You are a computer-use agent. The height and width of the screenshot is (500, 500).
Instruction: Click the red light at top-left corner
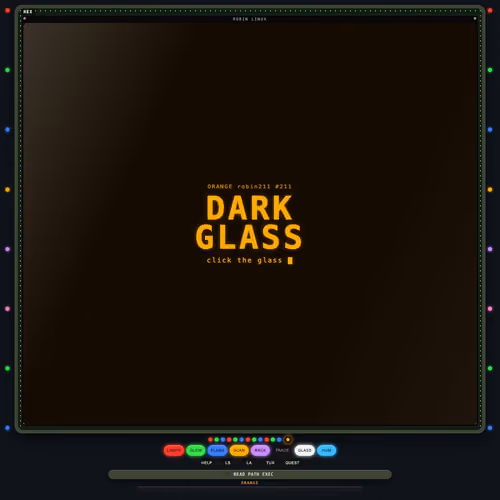click(x=7, y=10)
